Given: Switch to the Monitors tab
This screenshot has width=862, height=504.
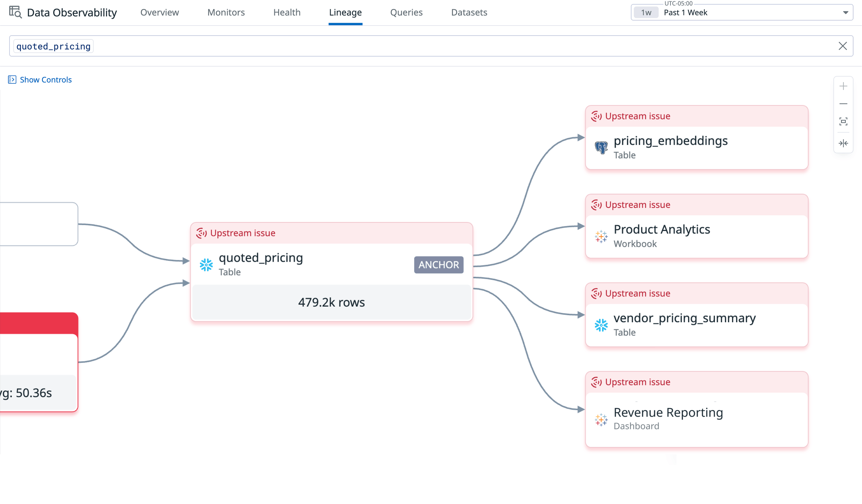Looking at the screenshot, I should tap(226, 12).
